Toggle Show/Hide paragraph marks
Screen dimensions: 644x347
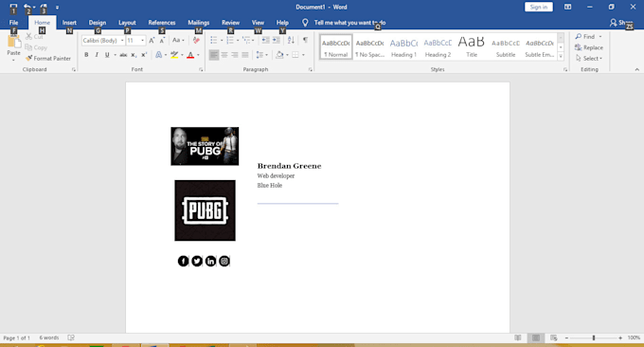point(305,40)
